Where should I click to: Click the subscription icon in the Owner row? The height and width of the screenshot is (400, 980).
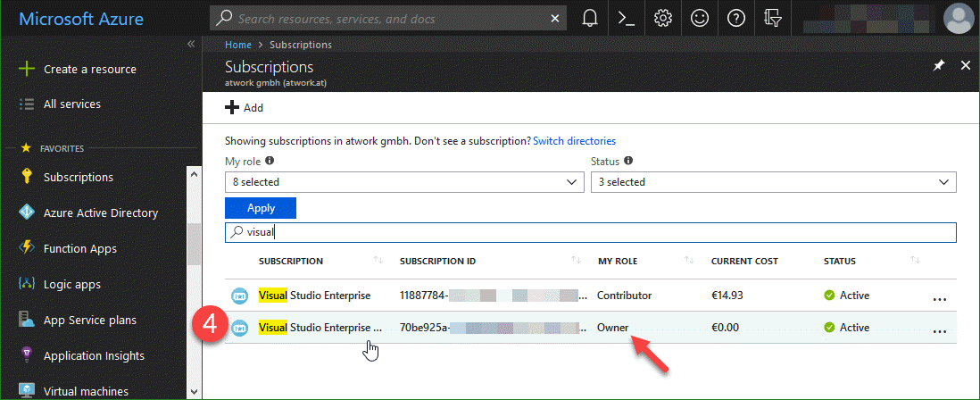[x=239, y=328]
